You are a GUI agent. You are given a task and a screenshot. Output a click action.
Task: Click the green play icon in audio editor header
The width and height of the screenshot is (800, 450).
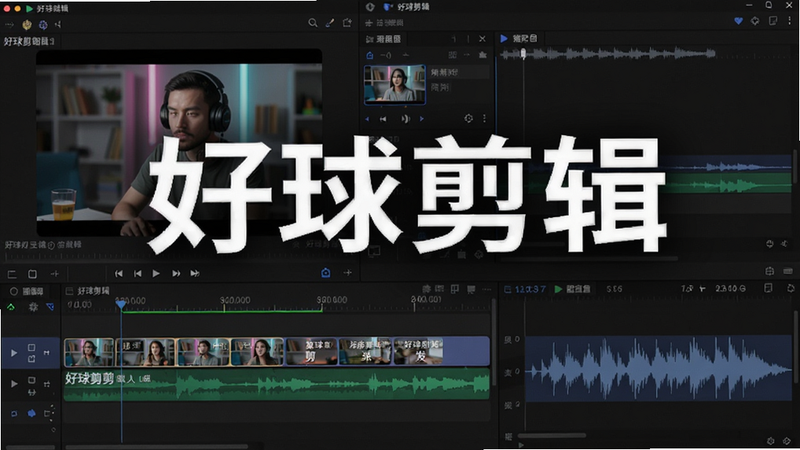tap(558, 289)
